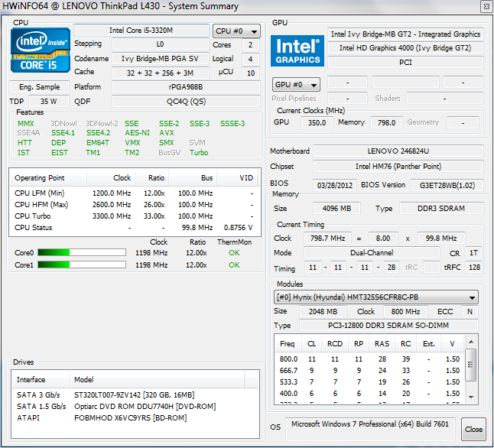Viewport: 494px width, 448px height.
Task: Open the CPU #0 selector dropdown
Action: (x=236, y=31)
